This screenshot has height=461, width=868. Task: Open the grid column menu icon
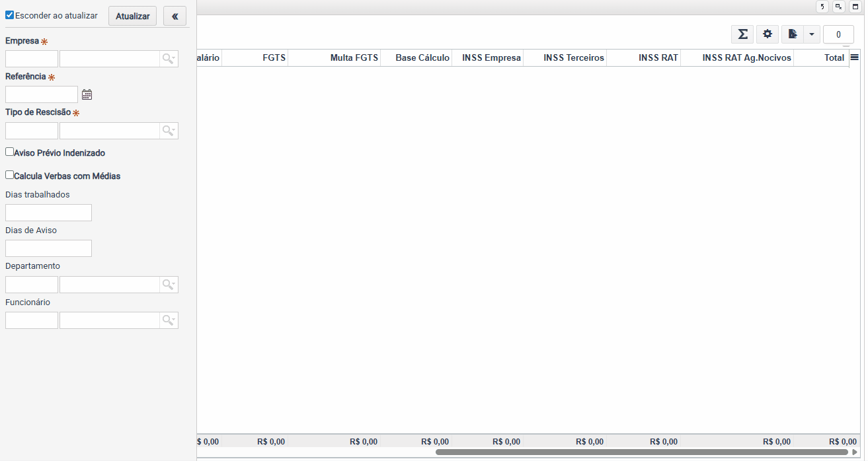(x=854, y=57)
